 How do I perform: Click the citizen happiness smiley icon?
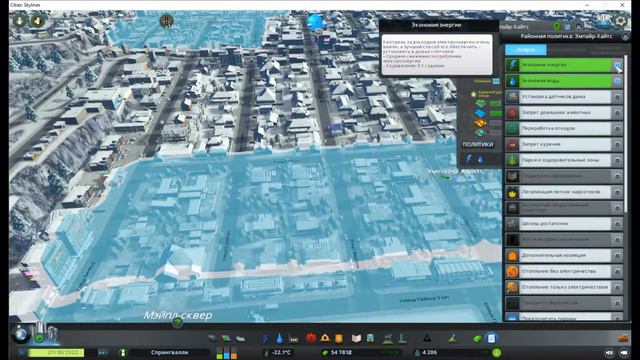pos(497,353)
